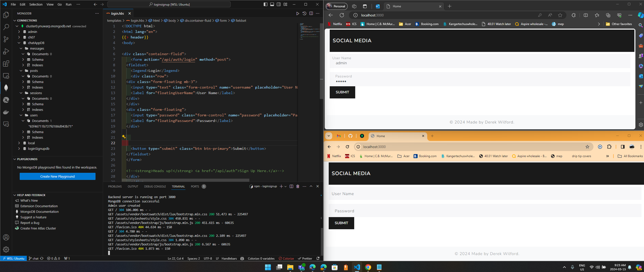Viewport: 644px width, 272px height.
Task: Click the editor minimap code preview
Action: [309, 31]
